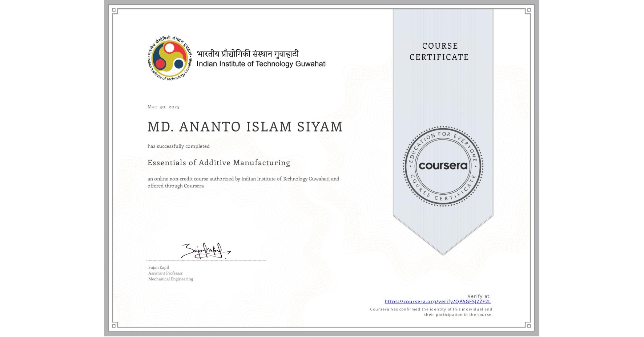Open the verification link coursera.org/verify/QPAGFSJZZF2L
The height and width of the screenshot is (337, 644).
[x=438, y=301]
